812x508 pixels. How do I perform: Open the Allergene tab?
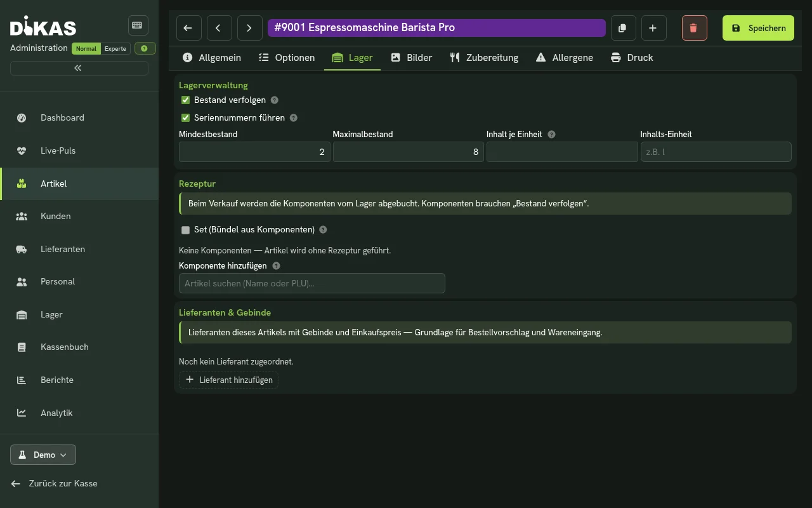(565, 58)
